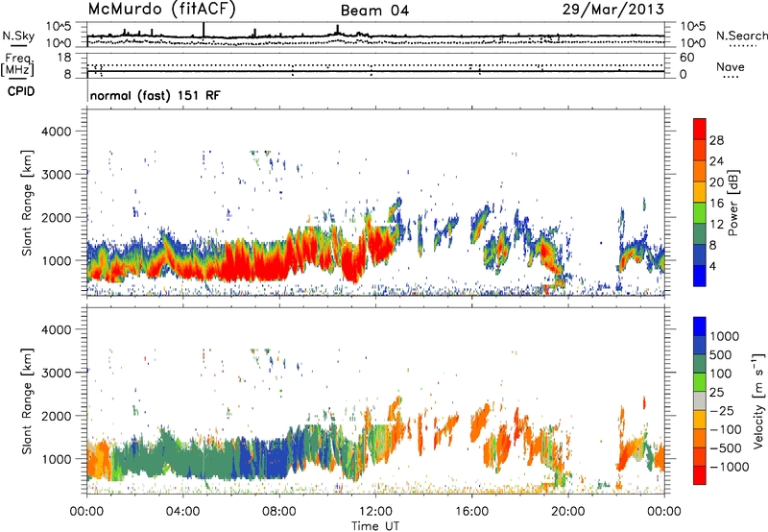Click the "500" velocity colorbar tick

click(721, 355)
